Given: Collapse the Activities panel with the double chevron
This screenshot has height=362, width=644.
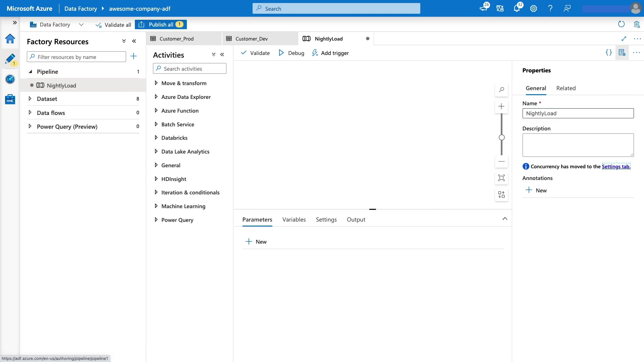Looking at the screenshot, I should click(x=222, y=55).
